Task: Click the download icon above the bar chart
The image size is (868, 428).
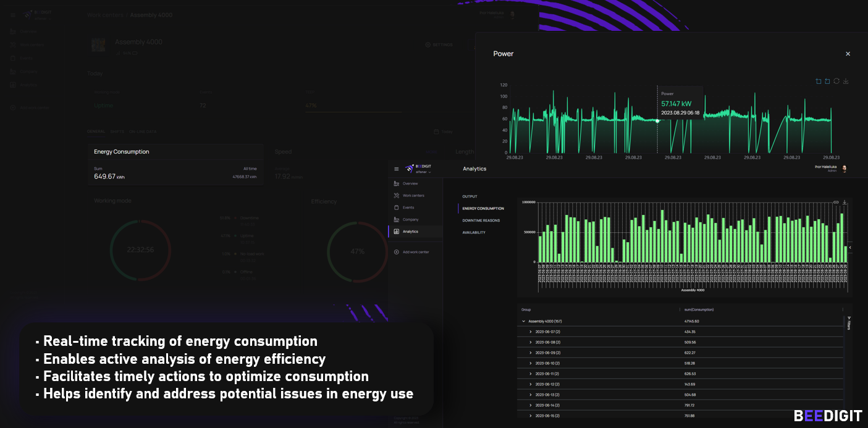Action: tap(845, 202)
